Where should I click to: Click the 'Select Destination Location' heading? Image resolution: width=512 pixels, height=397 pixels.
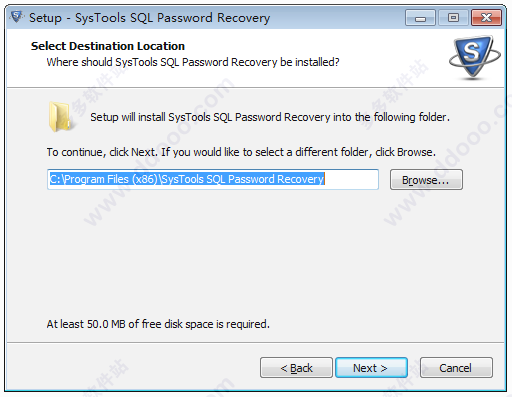pos(108,46)
